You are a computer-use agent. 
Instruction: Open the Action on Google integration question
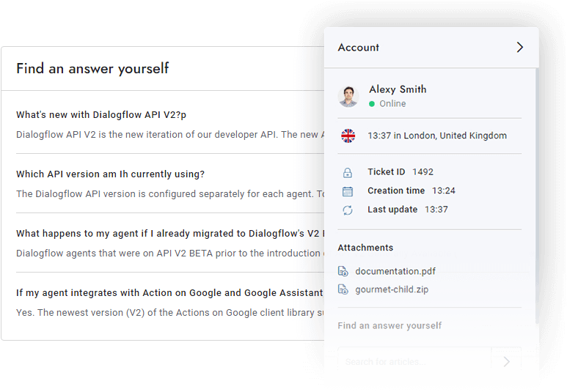point(169,293)
